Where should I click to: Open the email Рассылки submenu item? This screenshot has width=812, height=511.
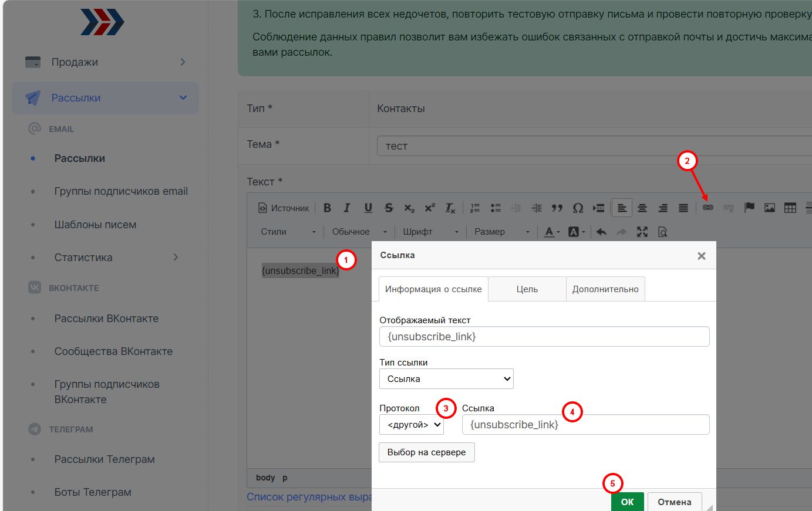tap(80, 158)
